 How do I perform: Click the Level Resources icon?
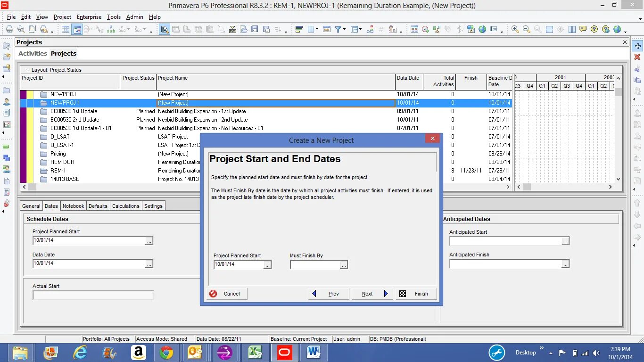click(x=437, y=29)
